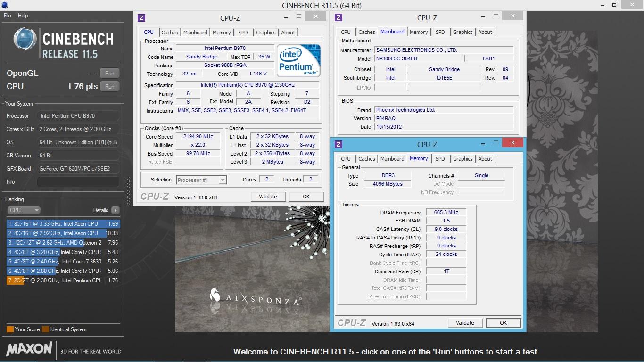
Task: Open Mainboard tab in first CPU-Z window
Action: (195, 33)
